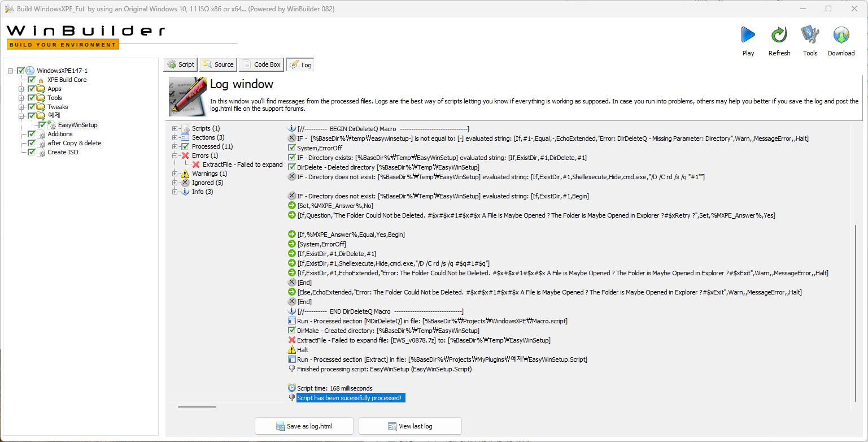
Task: Click 'DirMake - Created directory' log line
Action: (388, 331)
